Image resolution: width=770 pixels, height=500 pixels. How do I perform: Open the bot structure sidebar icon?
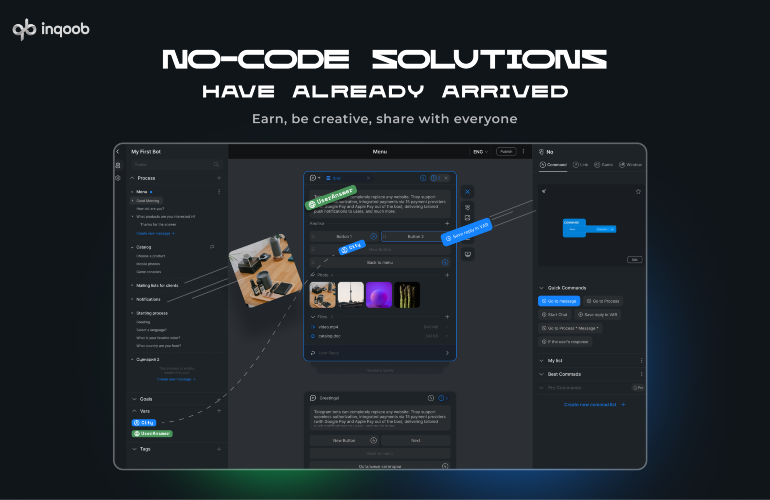coord(118,166)
